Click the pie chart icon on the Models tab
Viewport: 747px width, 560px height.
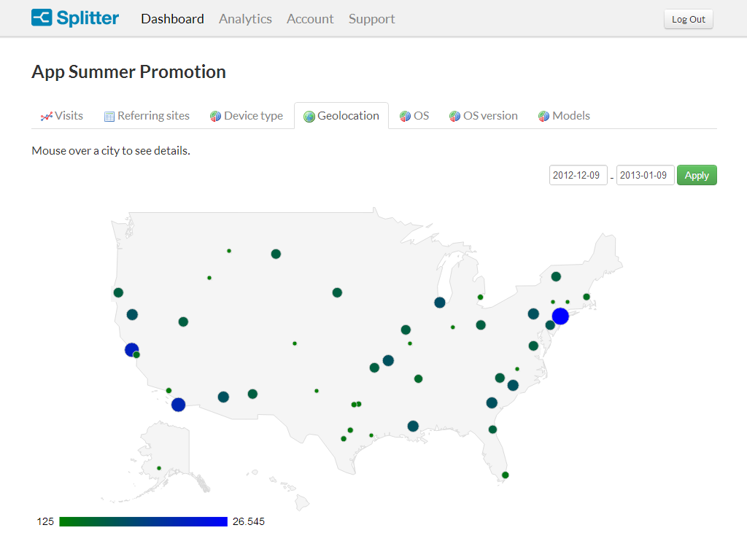click(x=543, y=115)
